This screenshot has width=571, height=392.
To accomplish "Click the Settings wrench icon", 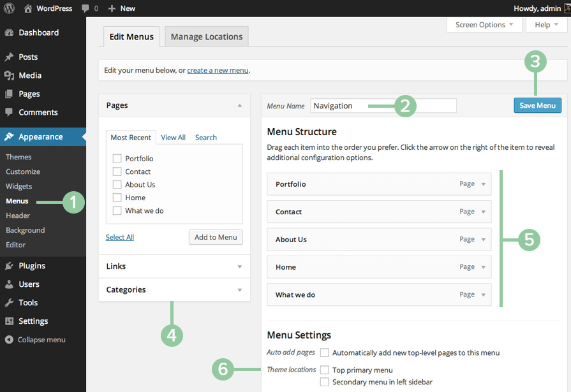I will point(10,321).
